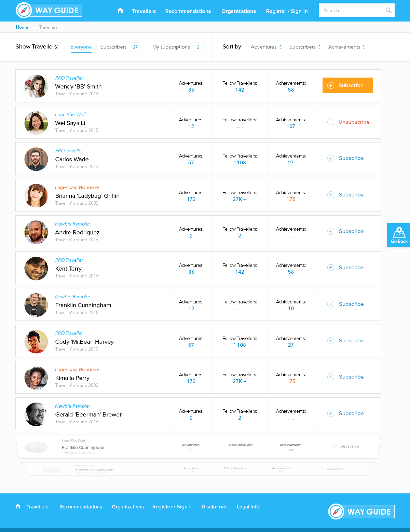Open the Recommendations menu in the header
This screenshot has height=532, width=410.
(188, 11)
